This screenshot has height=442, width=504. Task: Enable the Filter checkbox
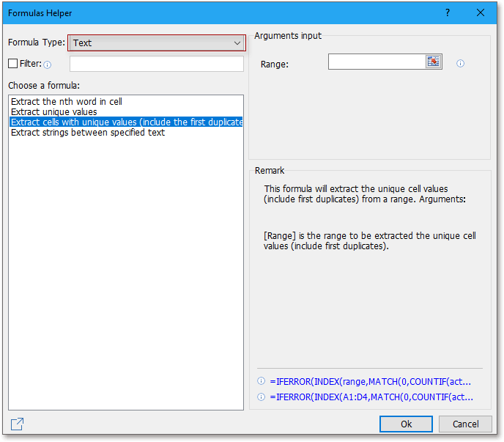click(x=13, y=63)
